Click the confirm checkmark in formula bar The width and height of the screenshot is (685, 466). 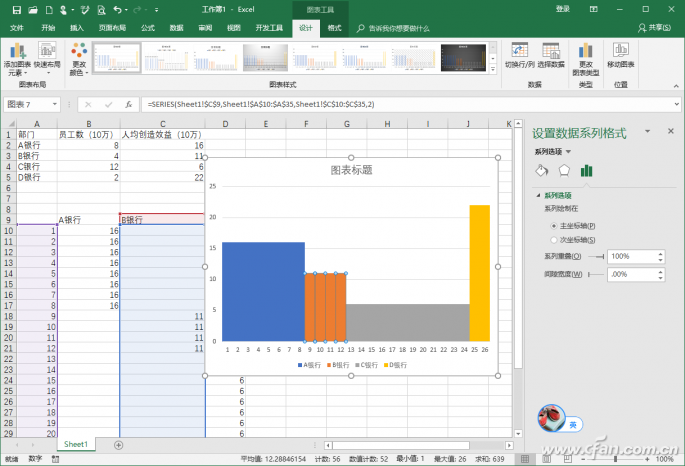[108, 104]
